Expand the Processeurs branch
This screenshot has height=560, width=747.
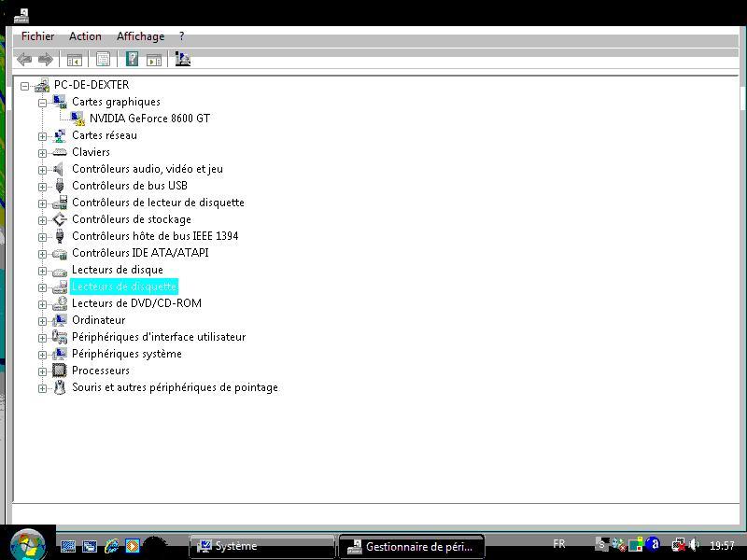[x=42, y=371]
